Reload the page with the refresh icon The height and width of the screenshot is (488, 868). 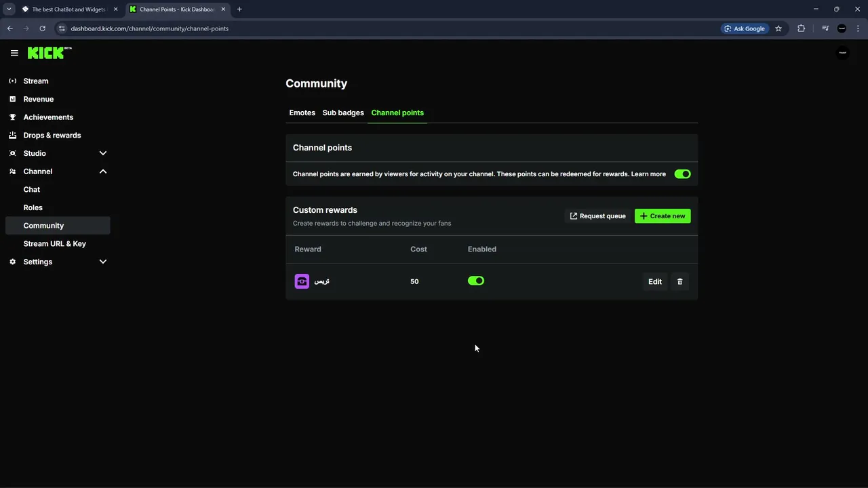42,28
